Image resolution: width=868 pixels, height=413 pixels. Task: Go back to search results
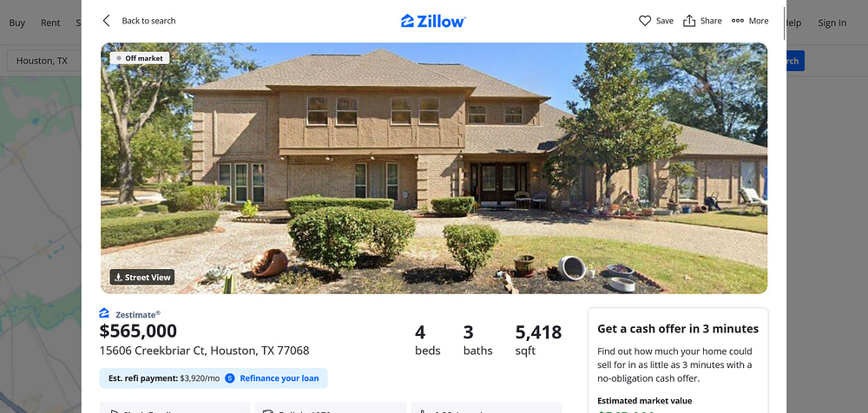[x=148, y=21]
